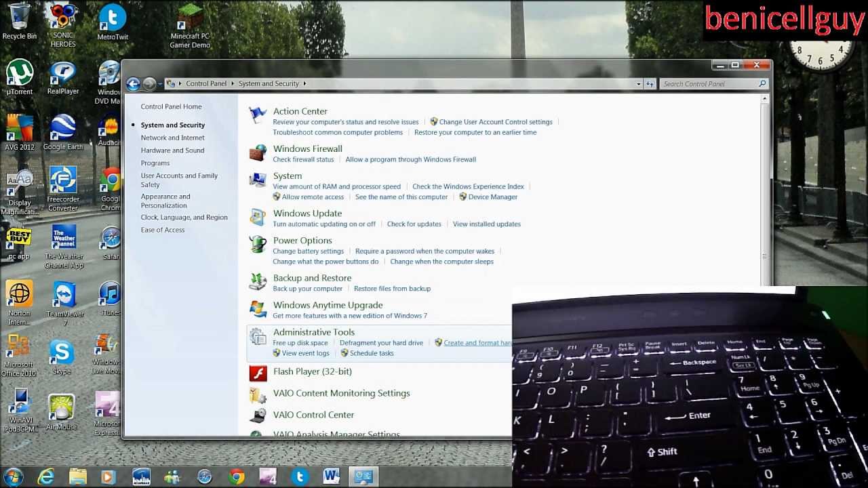This screenshot has width=868, height=488.
Task: Click the VAIO Content Monitoring Settings icon
Action: pyautogui.click(x=258, y=394)
